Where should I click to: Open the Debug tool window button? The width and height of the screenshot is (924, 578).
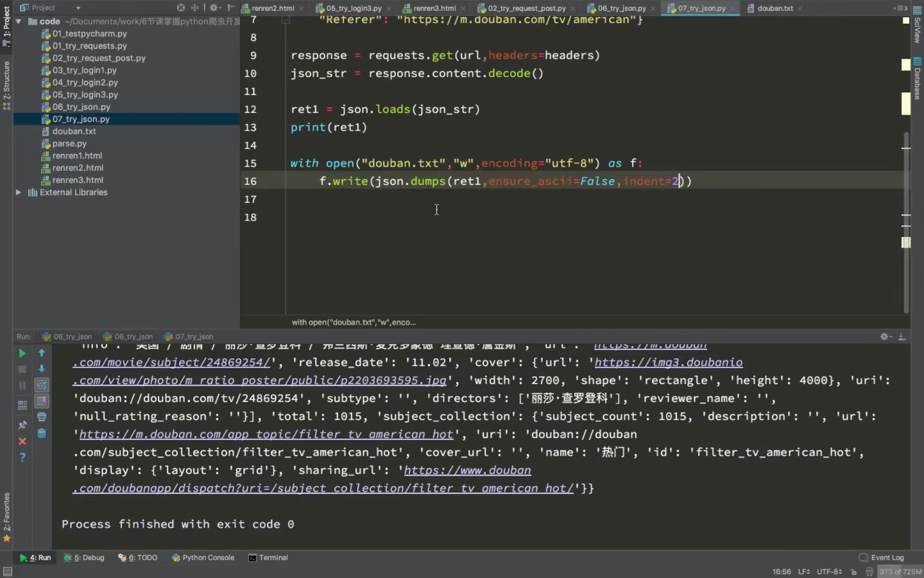(84, 558)
